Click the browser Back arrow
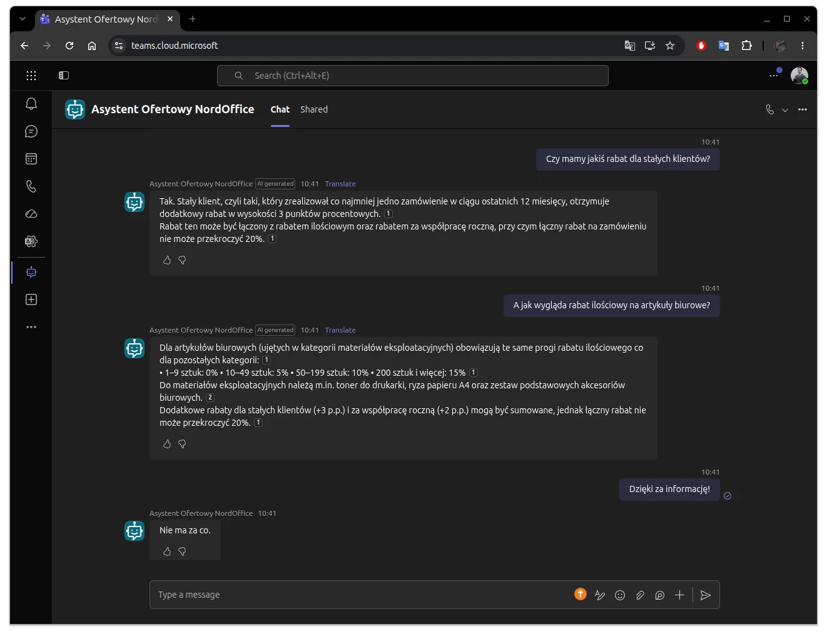Viewport: 827px width, 644px height. tap(24, 46)
